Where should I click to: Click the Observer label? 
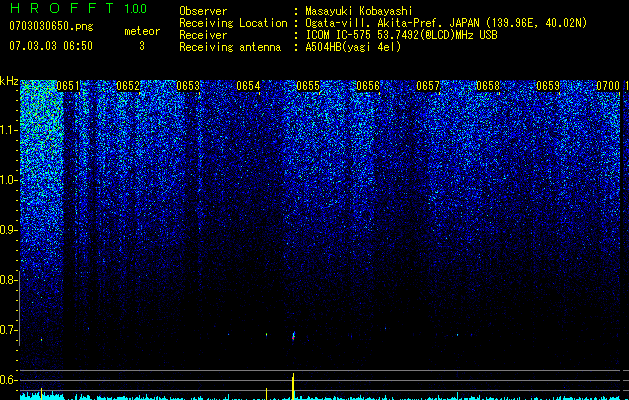pyautogui.click(x=203, y=11)
